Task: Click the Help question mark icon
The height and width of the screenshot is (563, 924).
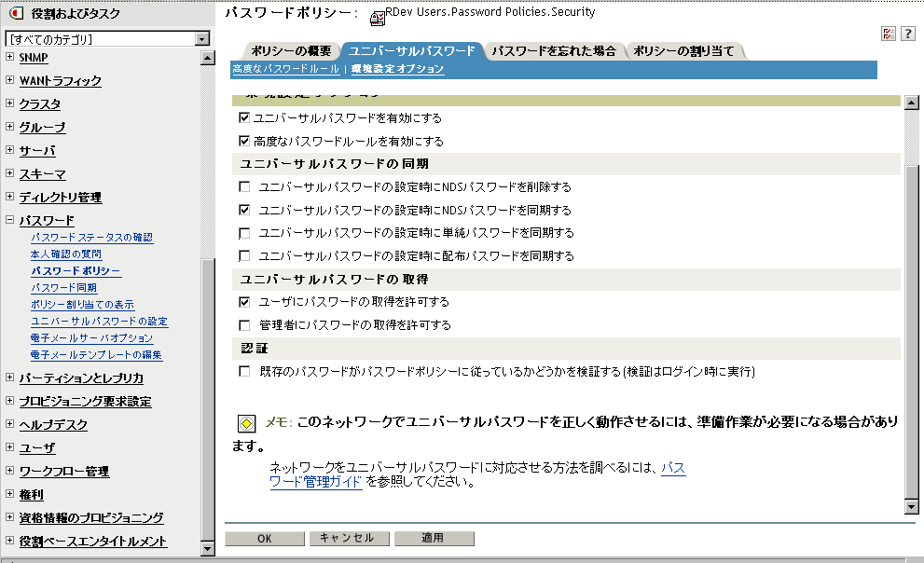Action: [x=910, y=33]
